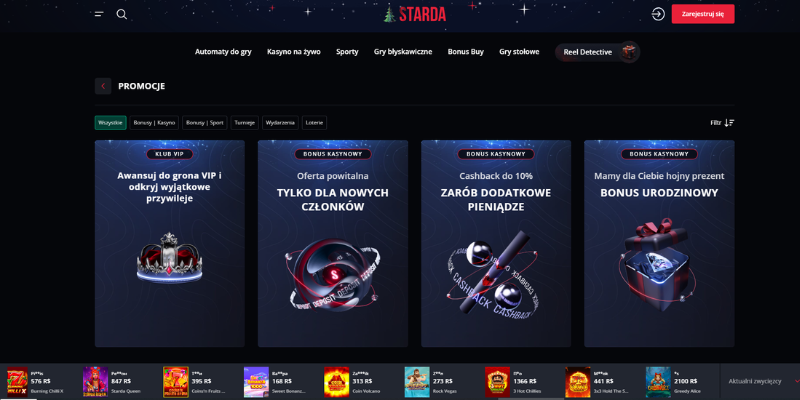Viewport: 800px width, 400px height.
Task: Select the Wszystkie filter chip
Action: 110,122
